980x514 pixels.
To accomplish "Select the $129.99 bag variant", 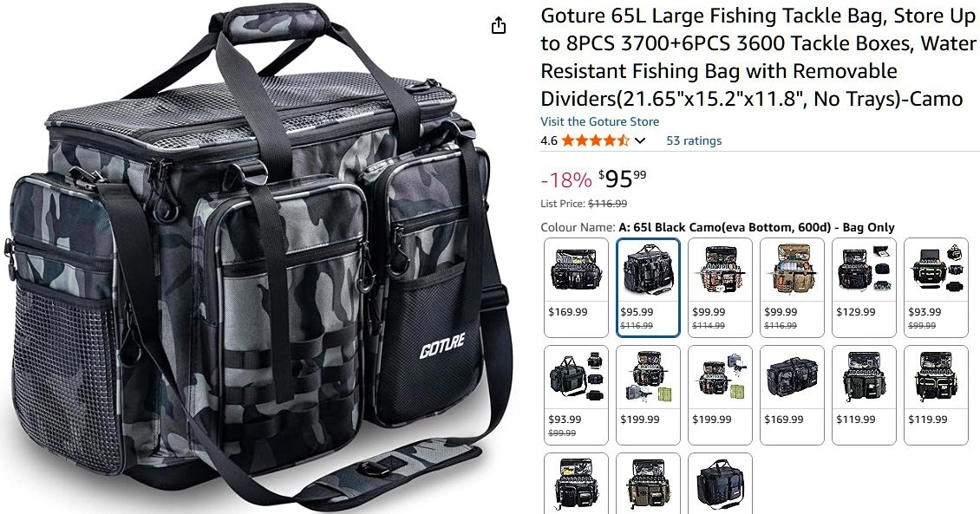I will click(864, 287).
